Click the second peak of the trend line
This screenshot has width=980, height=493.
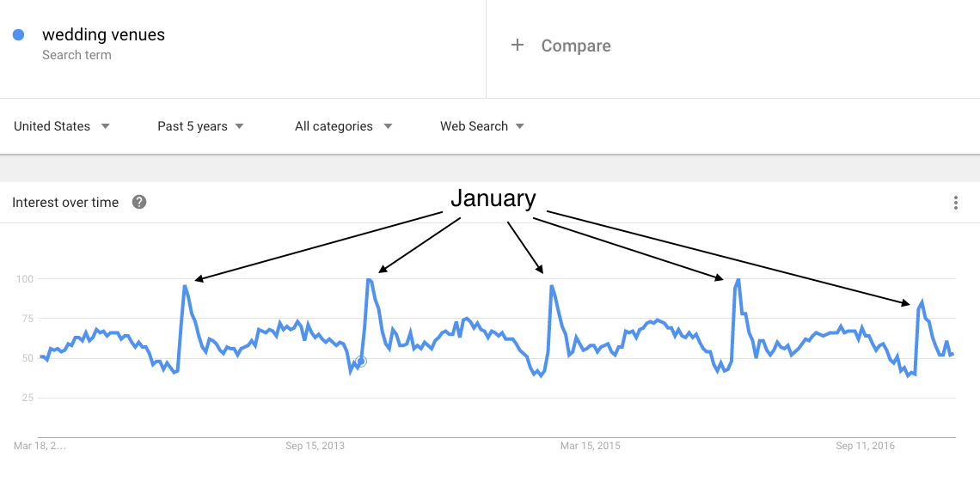tap(369, 280)
